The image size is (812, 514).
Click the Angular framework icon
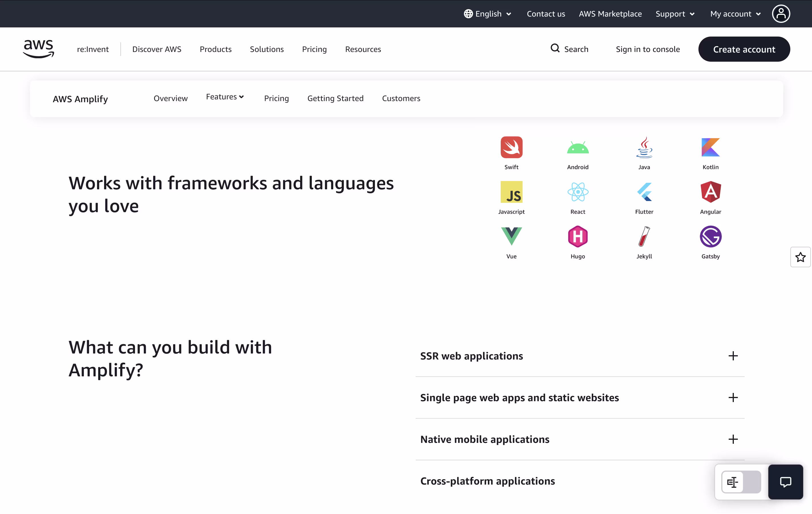[710, 192]
